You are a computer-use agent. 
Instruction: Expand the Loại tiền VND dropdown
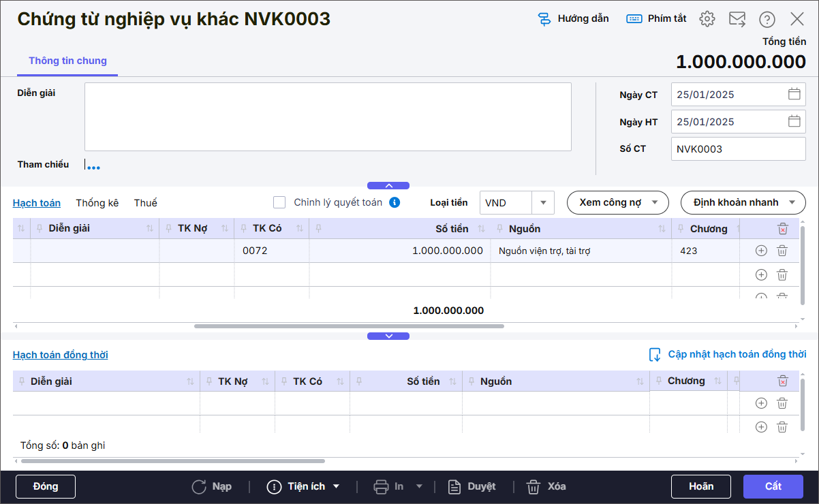tap(543, 202)
